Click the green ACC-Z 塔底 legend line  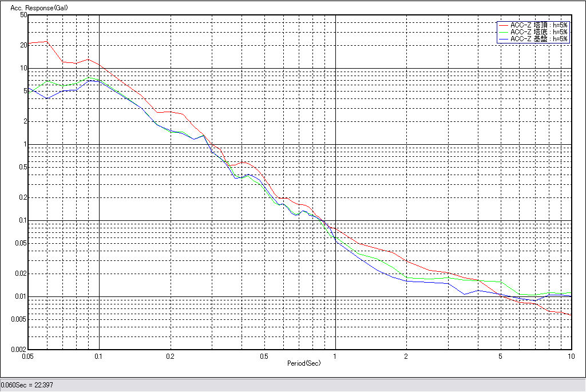tap(503, 32)
